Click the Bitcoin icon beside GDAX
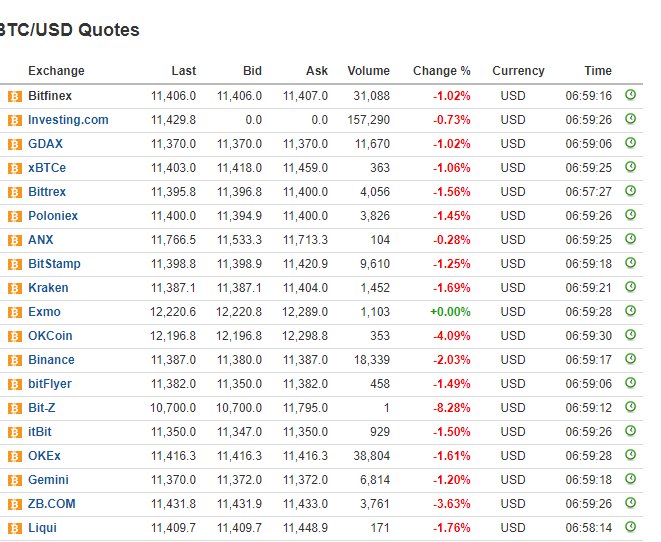Image resolution: width=661 pixels, height=542 pixels. 15,145
